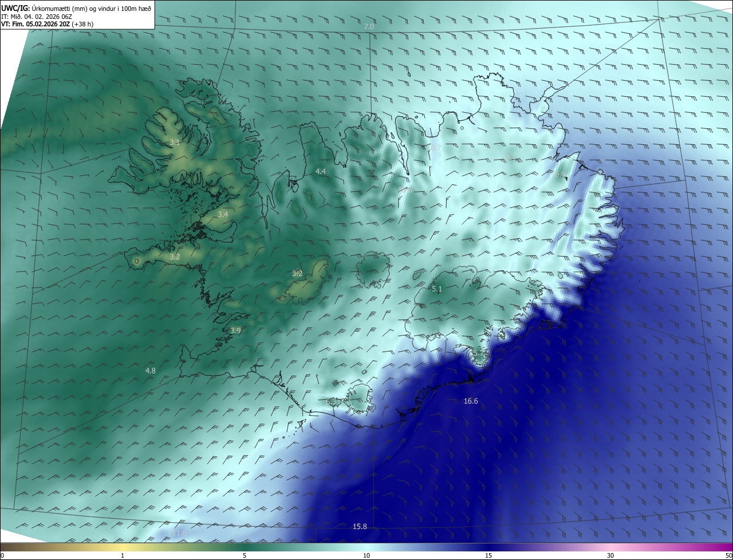Click the color scale tick label 1
Image resolution: width=733 pixels, height=560 pixels.
[x=123, y=556]
